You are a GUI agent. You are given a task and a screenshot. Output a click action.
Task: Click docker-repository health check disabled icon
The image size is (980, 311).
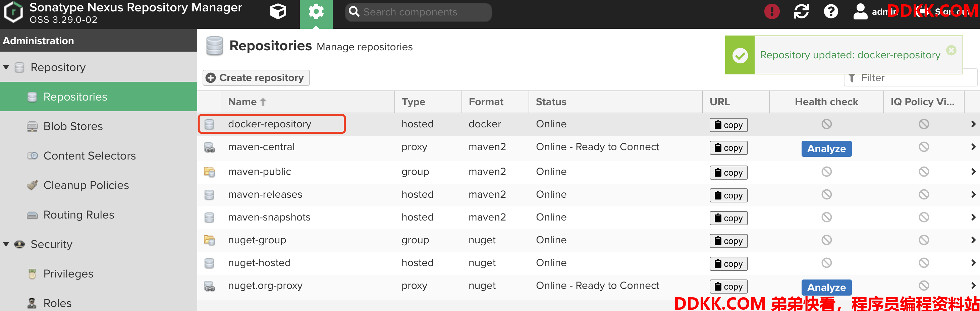point(826,124)
